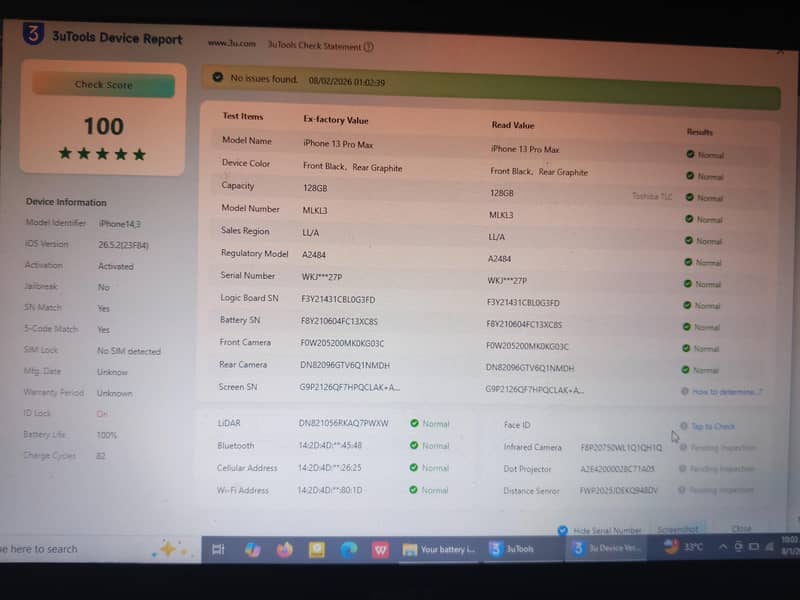Click the Model Name Normal status icon
The width and height of the screenshot is (800, 600).
pyautogui.click(x=690, y=154)
